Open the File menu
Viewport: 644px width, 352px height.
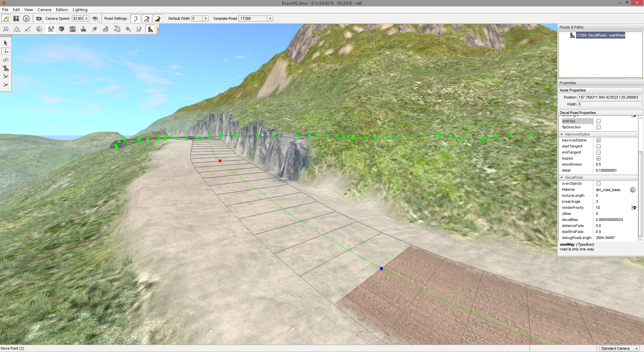(5, 10)
